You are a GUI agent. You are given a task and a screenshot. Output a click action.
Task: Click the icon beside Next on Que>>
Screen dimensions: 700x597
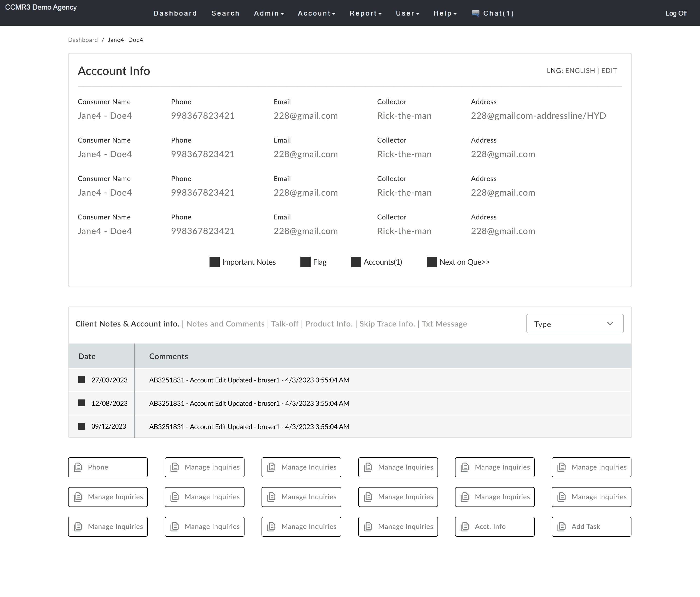(432, 262)
